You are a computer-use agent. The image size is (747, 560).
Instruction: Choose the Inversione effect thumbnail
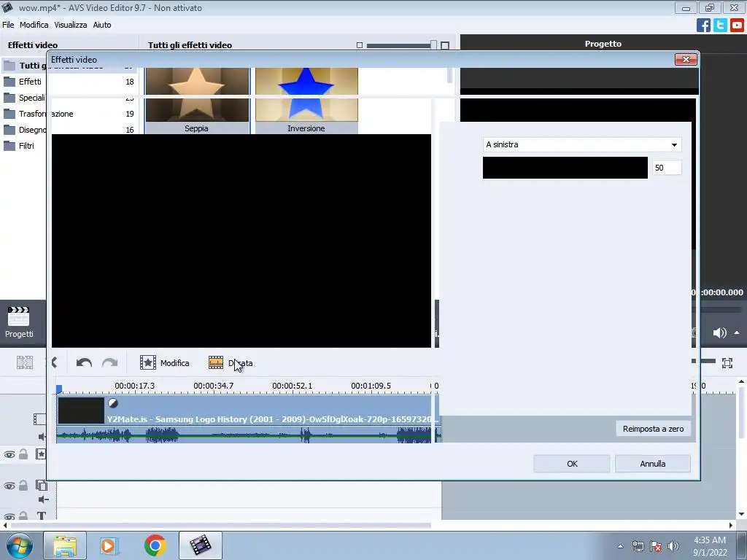coord(306,101)
